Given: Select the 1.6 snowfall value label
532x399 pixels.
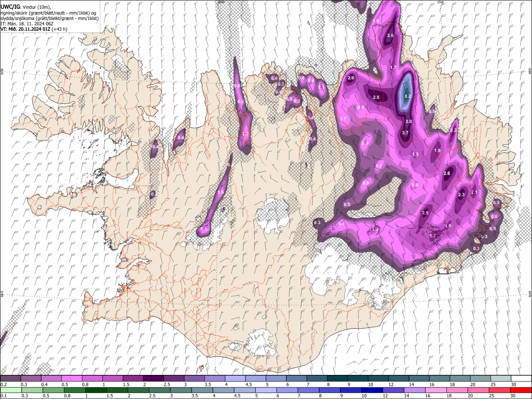Looking at the screenshot, I should [448, 226].
